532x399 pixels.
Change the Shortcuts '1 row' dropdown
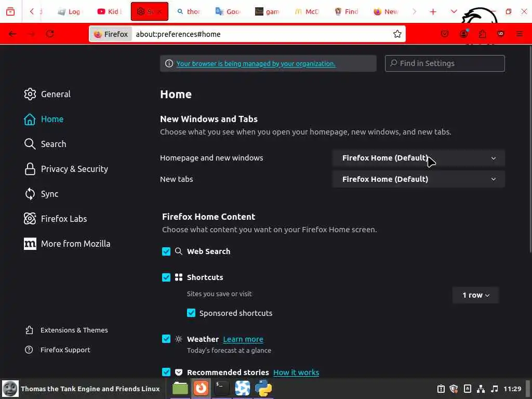coord(475,295)
